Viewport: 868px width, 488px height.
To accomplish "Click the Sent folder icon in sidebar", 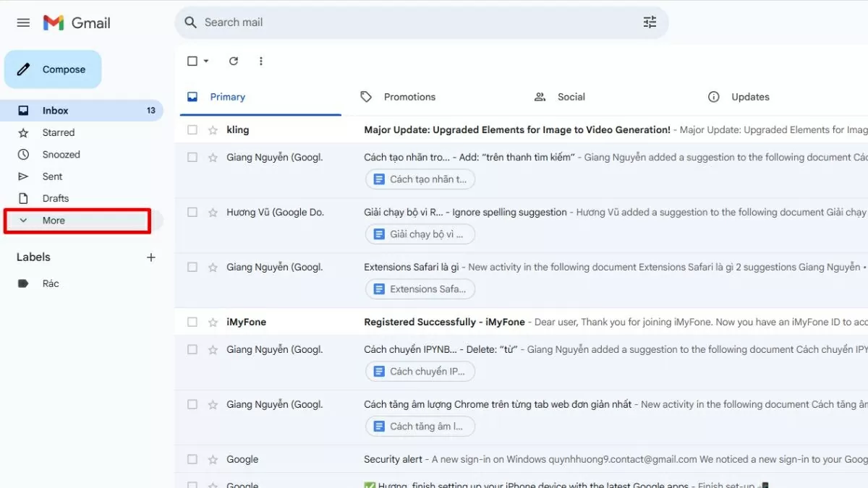I will pyautogui.click(x=23, y=176).
